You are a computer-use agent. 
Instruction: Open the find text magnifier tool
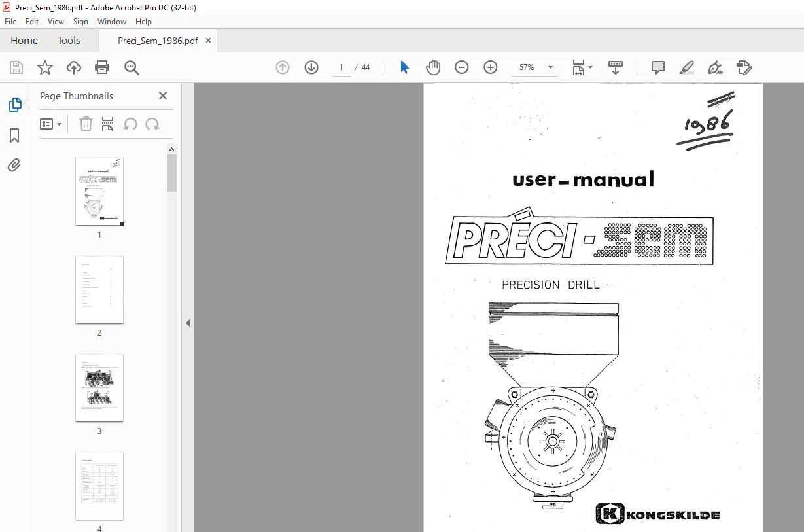pos(131,67)
